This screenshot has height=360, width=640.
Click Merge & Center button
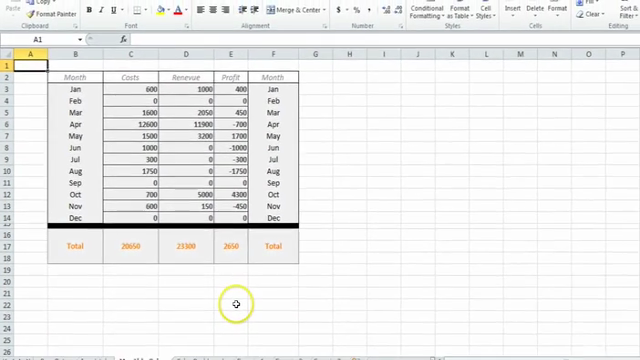tap(293, 10)
